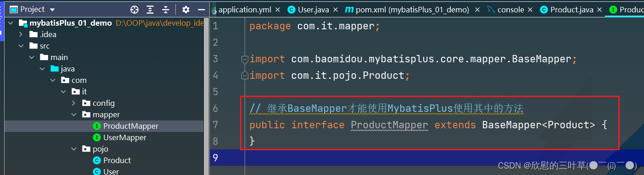Select the src folder row
Image resolution: width=644 pixels, height=175 pixels.
104,46
